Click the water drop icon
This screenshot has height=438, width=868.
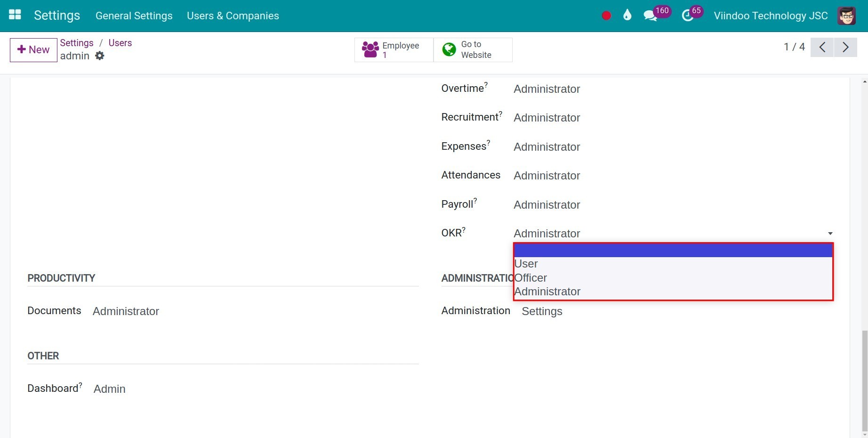(627, 16)
